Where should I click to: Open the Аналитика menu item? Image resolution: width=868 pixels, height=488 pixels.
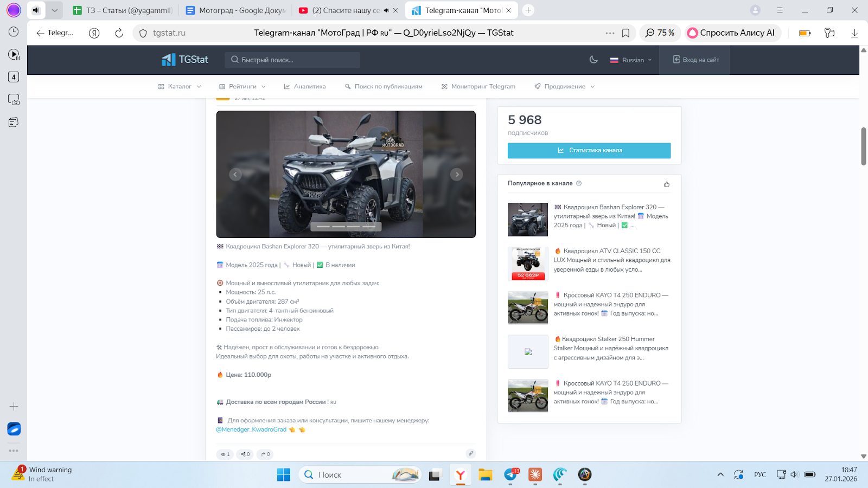coord(304,87)
